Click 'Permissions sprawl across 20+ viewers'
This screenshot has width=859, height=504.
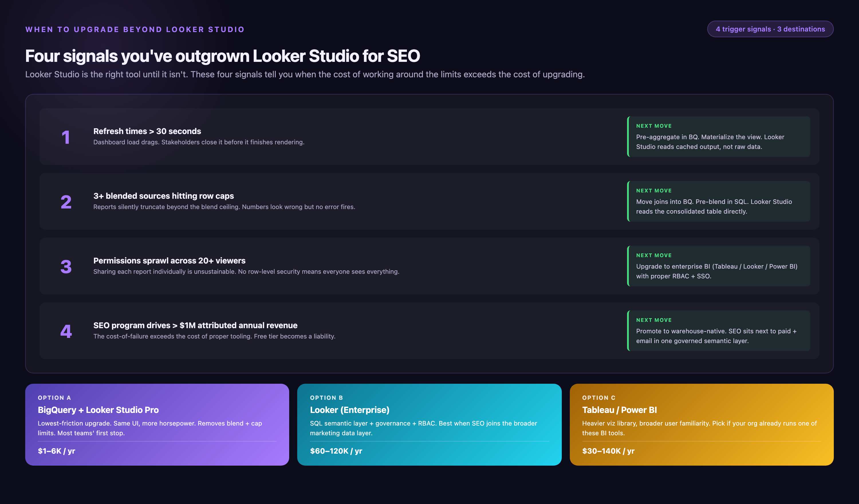pos(170,261)
